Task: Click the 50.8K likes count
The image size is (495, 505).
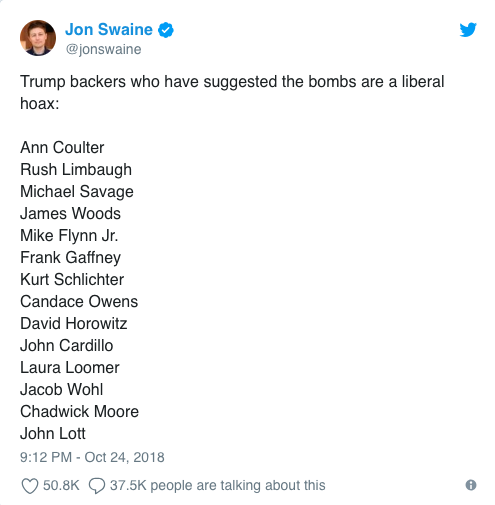Action: pyautogui.click(x=61, y=485)
